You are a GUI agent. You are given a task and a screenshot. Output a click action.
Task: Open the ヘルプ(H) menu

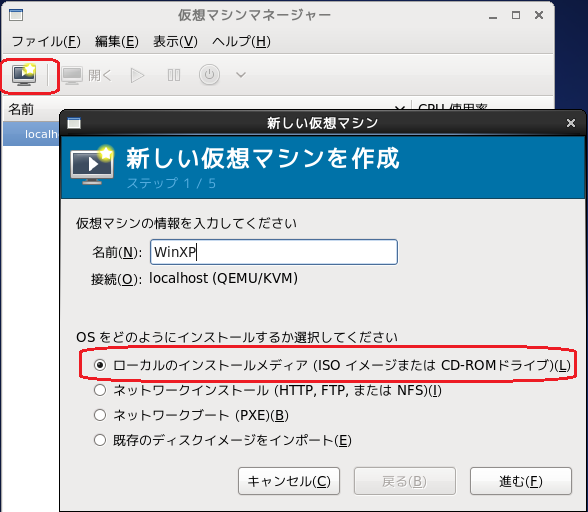(241, 41)
